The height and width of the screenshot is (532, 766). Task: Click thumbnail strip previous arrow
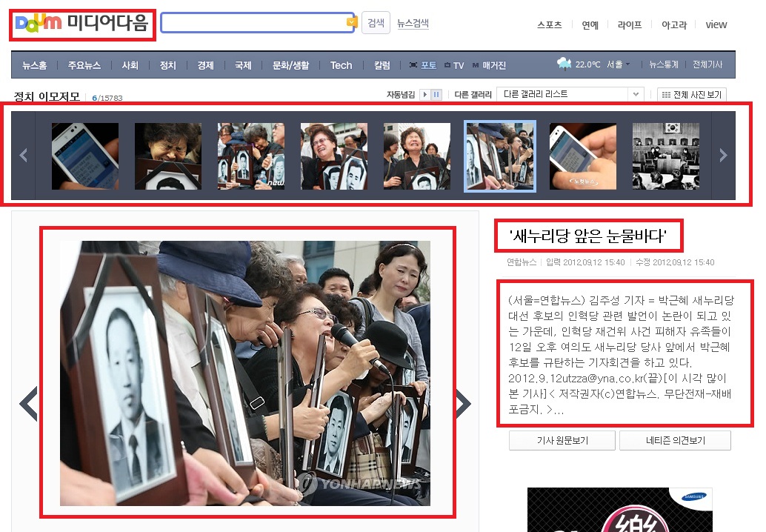[x=23, y=156]
